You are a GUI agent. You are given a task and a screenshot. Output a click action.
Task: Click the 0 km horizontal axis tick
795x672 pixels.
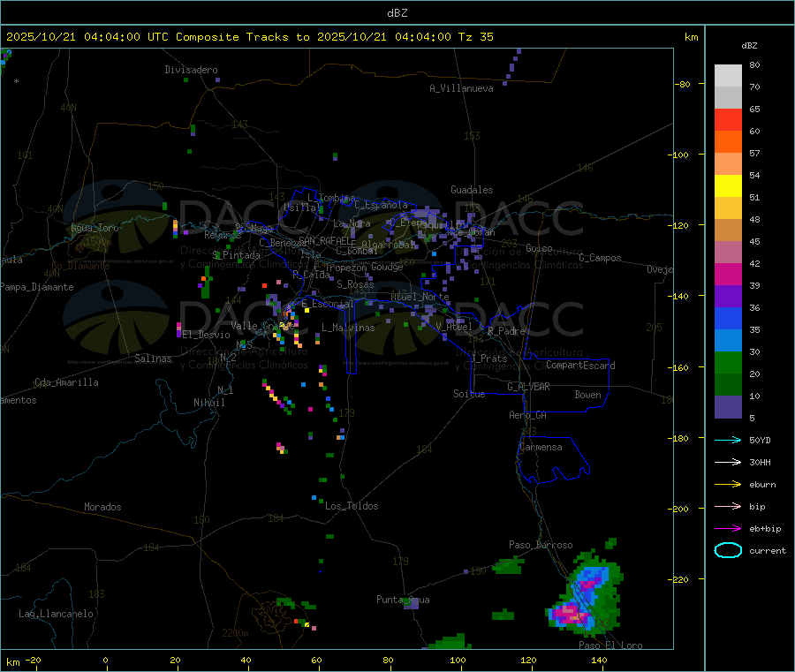(x=105, y=660)
